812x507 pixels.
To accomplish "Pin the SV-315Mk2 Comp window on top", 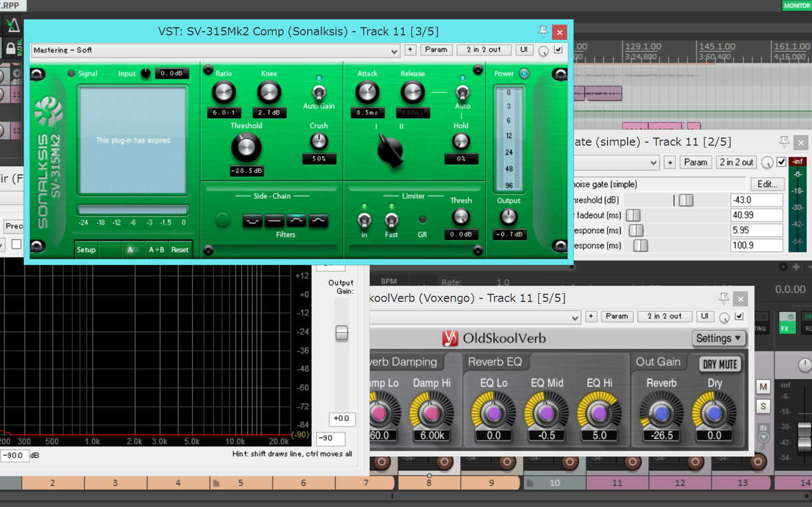I will (543, 31).
